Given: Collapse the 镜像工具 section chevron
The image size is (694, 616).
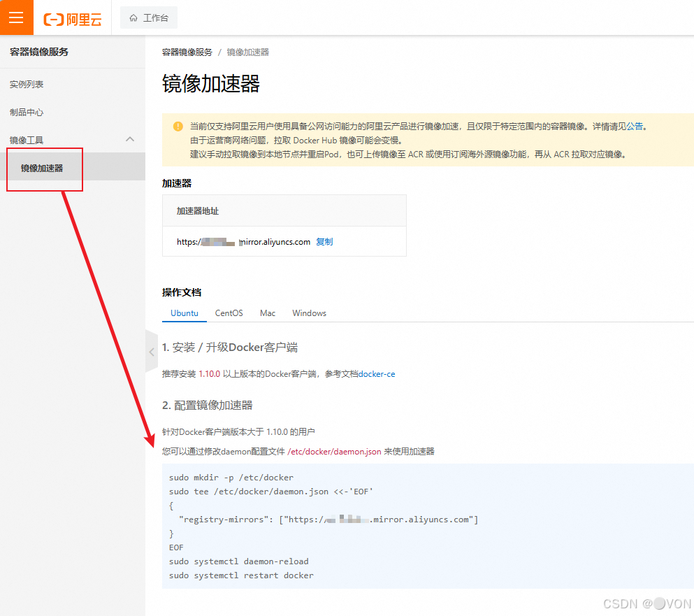Looking at the screenshot, I should tap(130, 140).
